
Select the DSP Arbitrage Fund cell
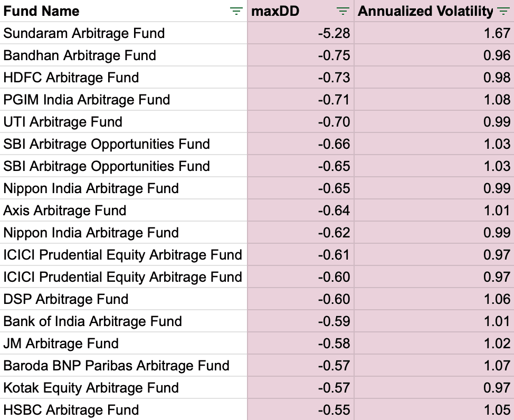click(66, 299)
